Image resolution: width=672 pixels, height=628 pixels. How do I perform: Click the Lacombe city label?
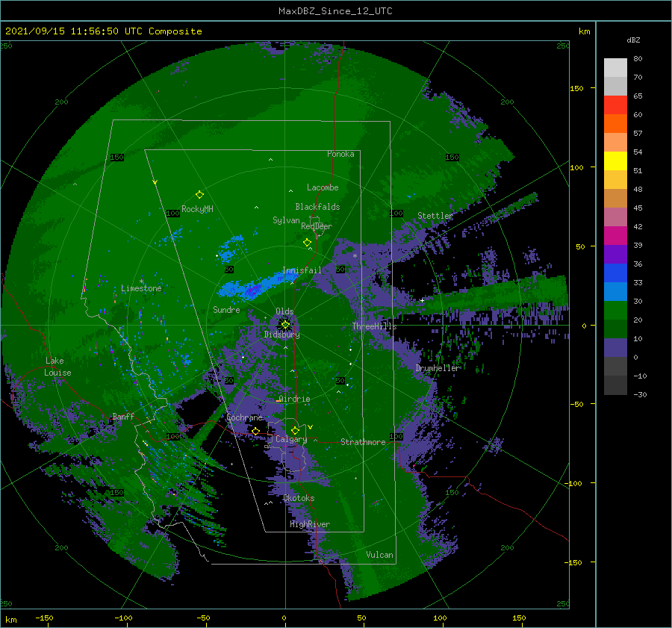[323, 187]
